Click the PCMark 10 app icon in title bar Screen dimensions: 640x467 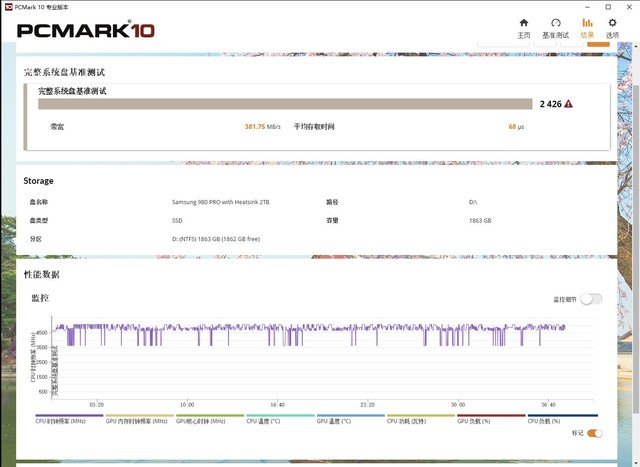click(8, 7)
